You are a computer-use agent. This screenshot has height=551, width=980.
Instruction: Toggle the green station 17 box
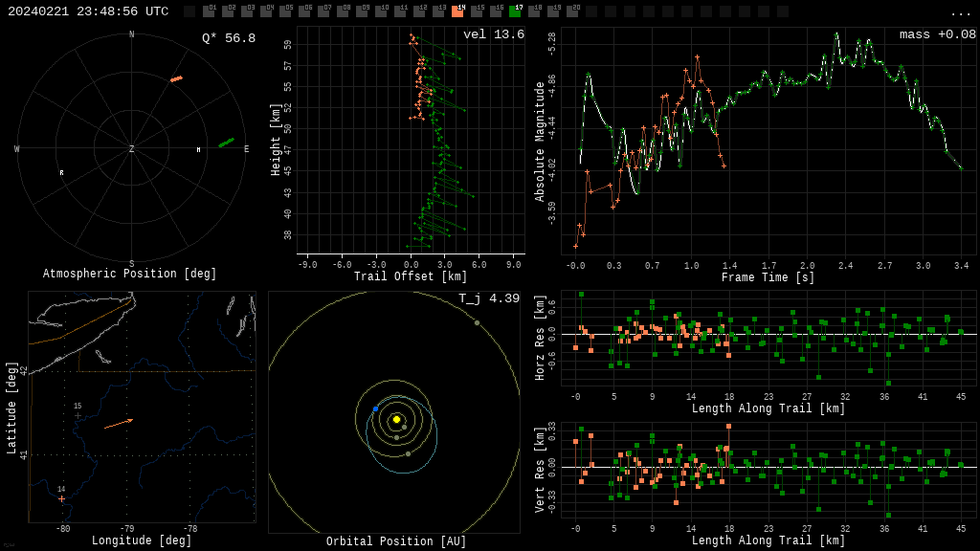tap(515, 11)
